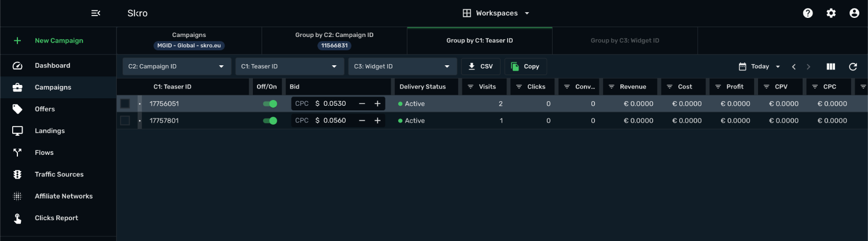Click the Dashboard gauge icon
Viewport: 868px width, 241px height.
coord(17,65)
